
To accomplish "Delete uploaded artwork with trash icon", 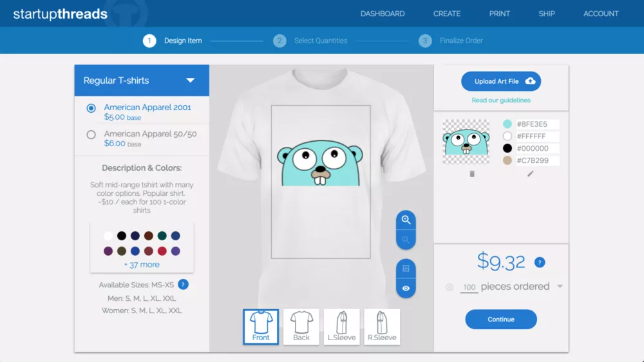I will [x=472, y=174].
